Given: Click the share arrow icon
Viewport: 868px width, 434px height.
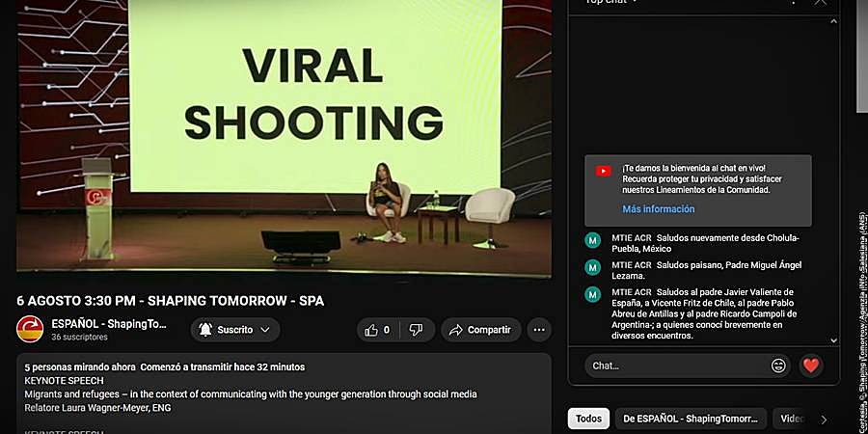Looking at the screenshot, I should click(x=455, y=330).
